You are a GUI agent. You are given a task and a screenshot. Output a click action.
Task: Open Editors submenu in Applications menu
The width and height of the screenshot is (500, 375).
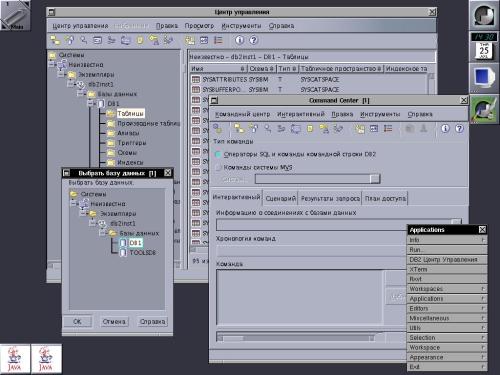[x=447, y=308]
